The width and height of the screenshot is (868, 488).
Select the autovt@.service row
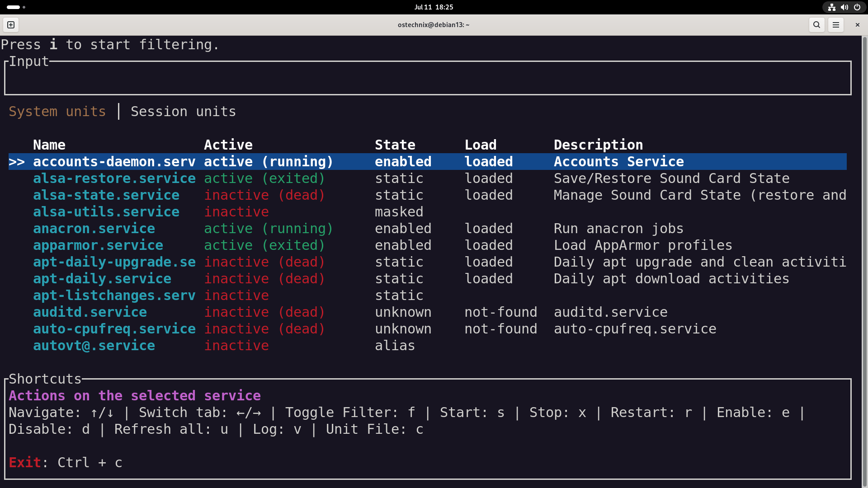pos(94,345)
